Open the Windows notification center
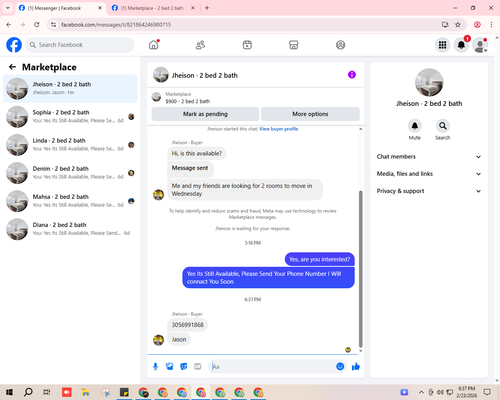This screenshot has height=400, width=500. (x=487, y=392)
